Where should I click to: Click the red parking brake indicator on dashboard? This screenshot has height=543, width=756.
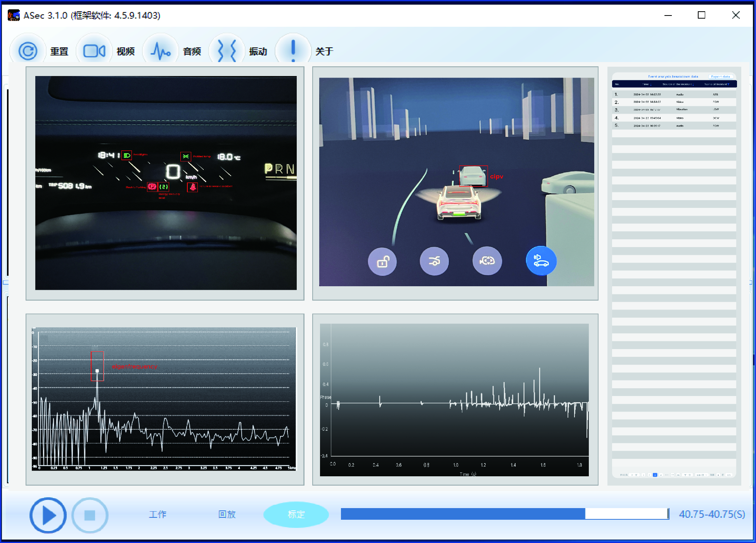152,187
